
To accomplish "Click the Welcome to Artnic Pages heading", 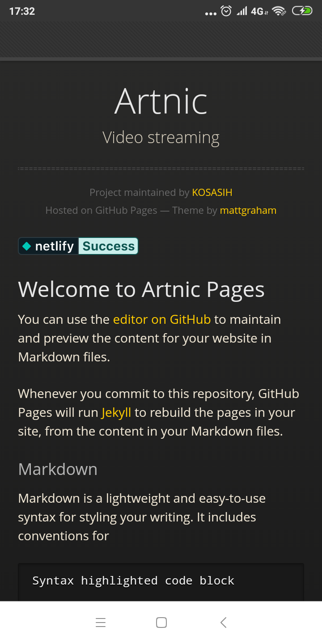I will 141,290.
